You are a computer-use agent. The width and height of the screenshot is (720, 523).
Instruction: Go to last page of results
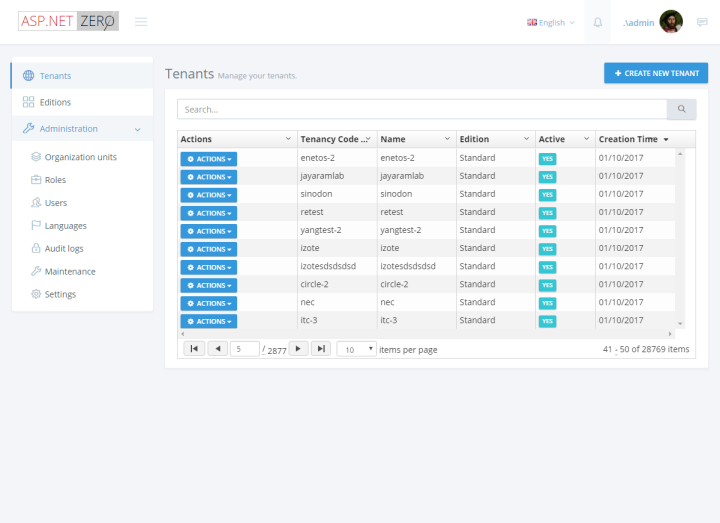[x=321, y=349]
